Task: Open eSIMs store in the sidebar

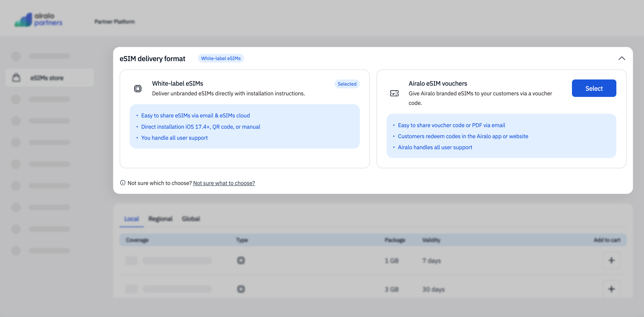Action: click(x=47, y=78)
